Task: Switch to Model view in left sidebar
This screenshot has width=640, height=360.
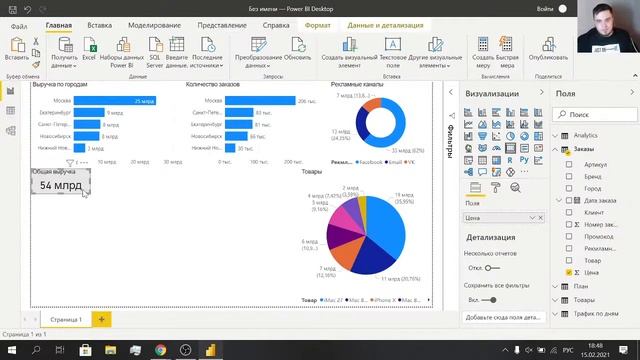Action: [x=11, y=131]
